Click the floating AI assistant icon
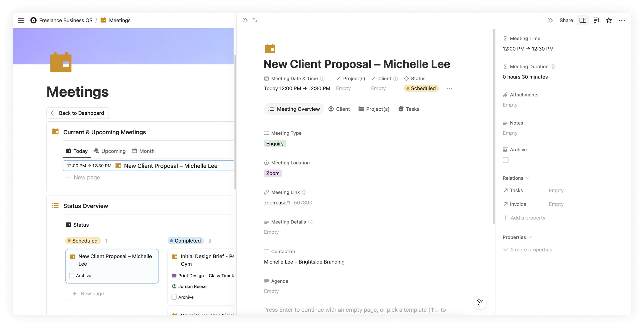Screen dimensions: 644x328 point(480,303)
